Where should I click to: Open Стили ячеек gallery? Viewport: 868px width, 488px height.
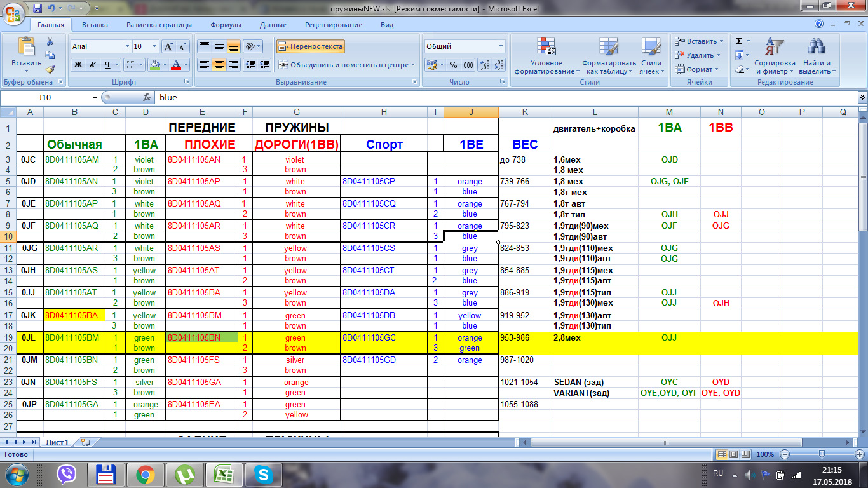coord(651,56)
